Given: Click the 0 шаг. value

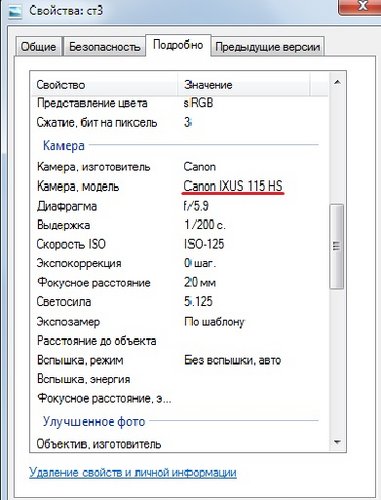Looking at the screenshot, I should (200, 263).
